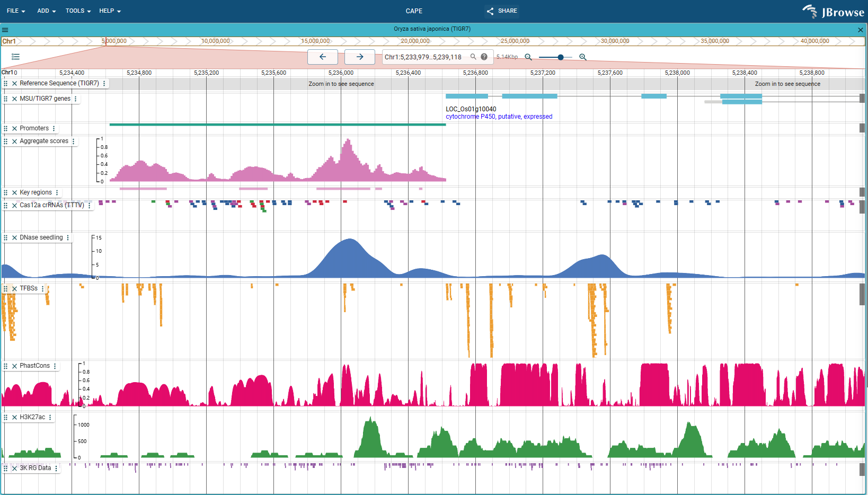Image resolution: width=868 pixels, height=495 pixels.
Task: Open the TOOLS menu
Action: [x=78, y=11]
